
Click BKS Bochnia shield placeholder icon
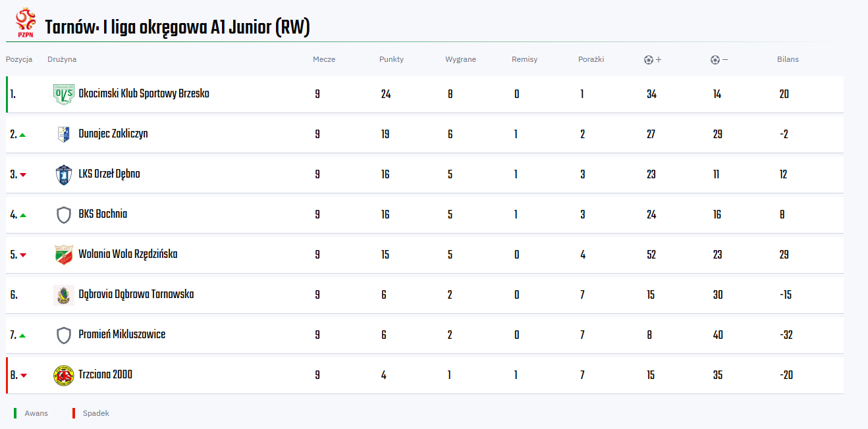click(64, 214)
